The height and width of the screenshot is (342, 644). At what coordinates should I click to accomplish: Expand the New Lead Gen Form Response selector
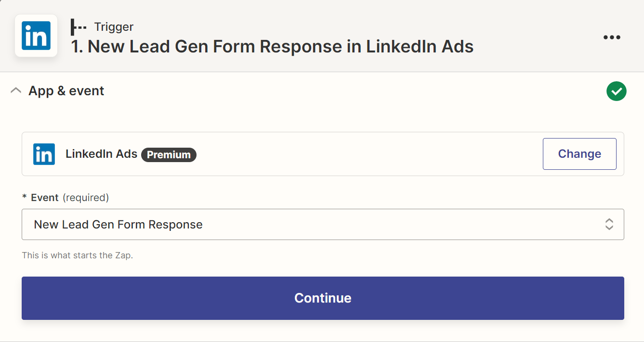tap(323, 224)
